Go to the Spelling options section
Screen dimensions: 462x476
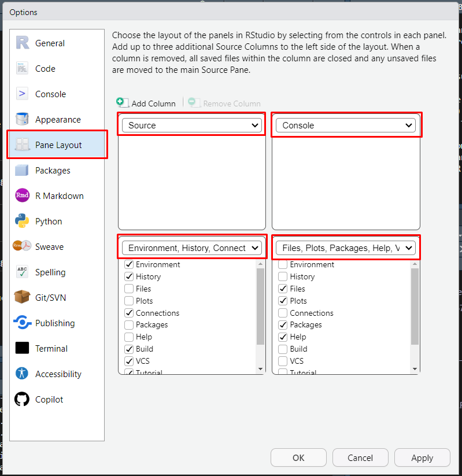[x=50, y=272]
